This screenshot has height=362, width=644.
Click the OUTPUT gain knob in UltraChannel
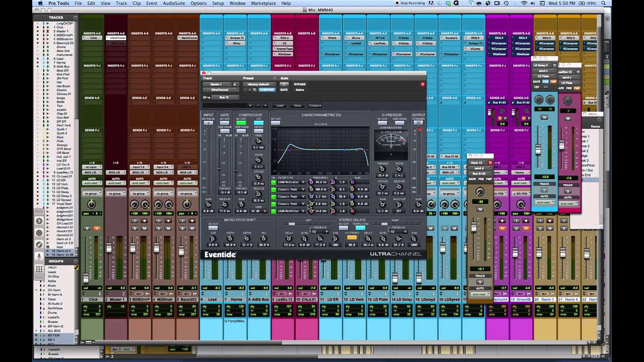(x=419, y=205)
